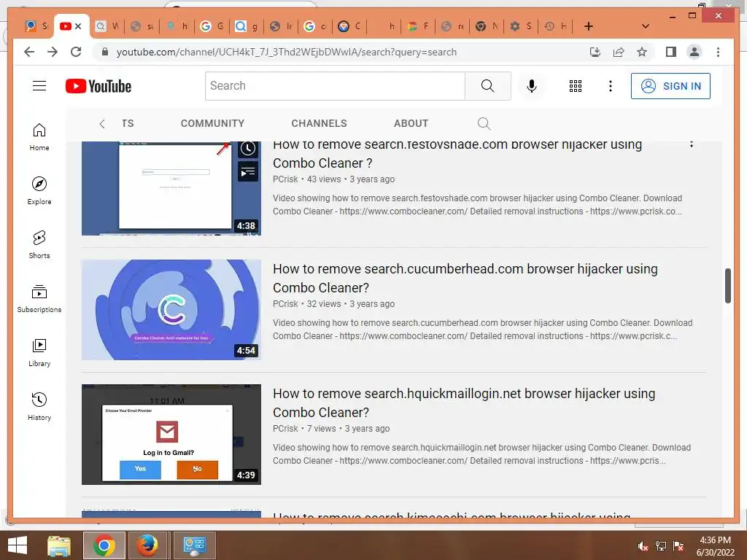Open the taskbar clock showing 4:36 PM

click(x=715, y=546)
